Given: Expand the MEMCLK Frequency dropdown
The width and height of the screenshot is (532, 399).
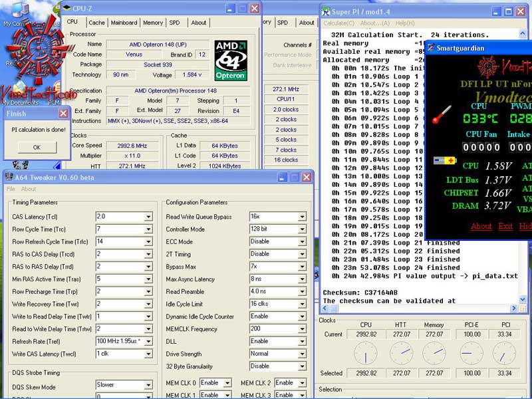Looking at the screenshot, I should pos(302,329).
